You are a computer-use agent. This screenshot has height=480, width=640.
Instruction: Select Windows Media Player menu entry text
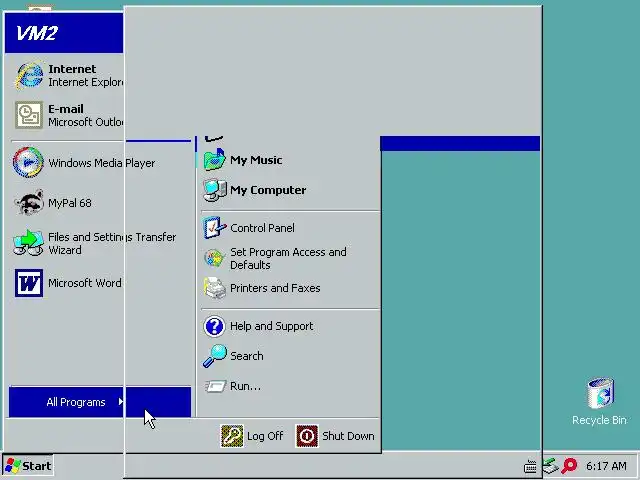[x=102, y=163]
